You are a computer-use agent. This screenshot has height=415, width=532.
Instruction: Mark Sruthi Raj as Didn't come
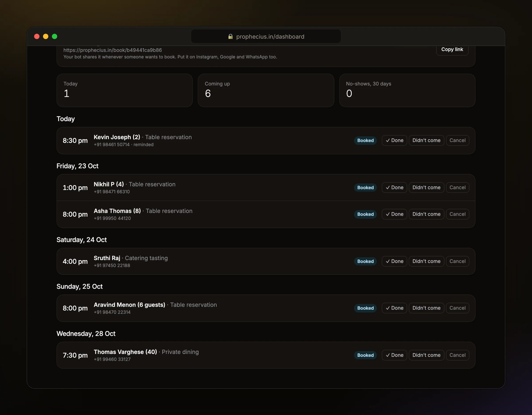click(426, 261)
